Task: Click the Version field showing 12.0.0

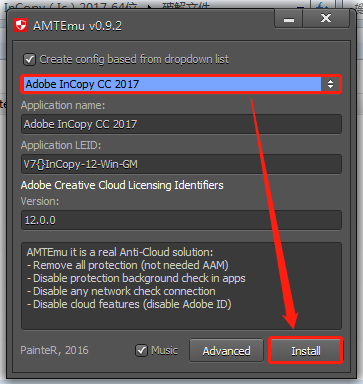Action: [181, 220]
